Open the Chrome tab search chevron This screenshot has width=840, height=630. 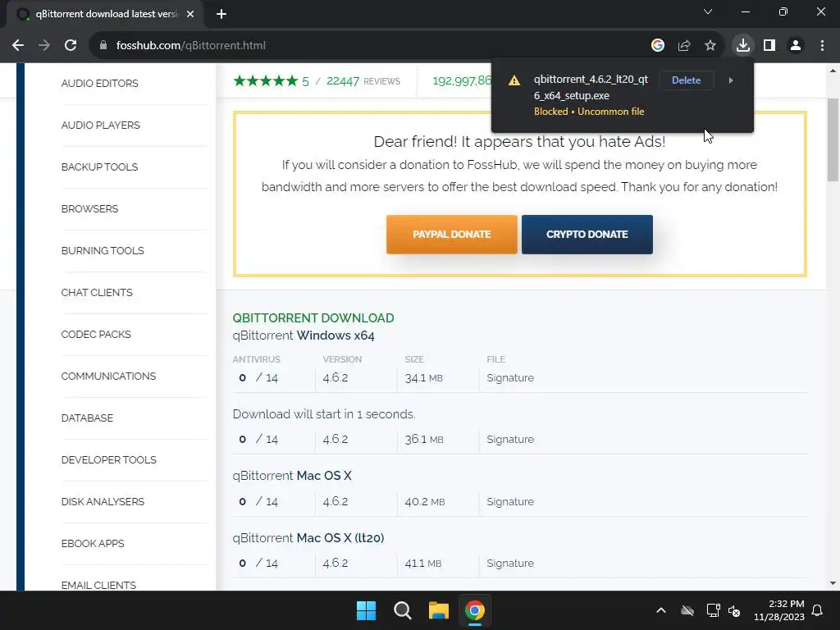coord(708,11)
